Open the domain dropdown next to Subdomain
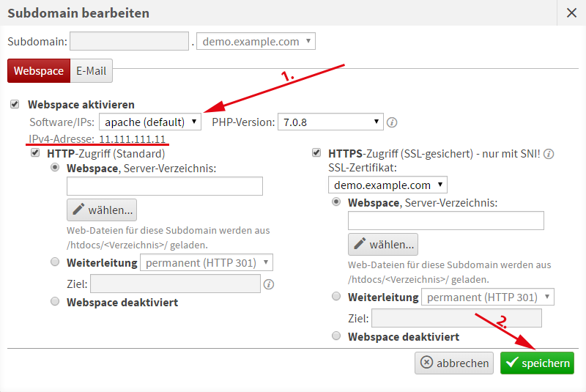Image resolution: width=586 pixels, height=392 pixels. 256,42
